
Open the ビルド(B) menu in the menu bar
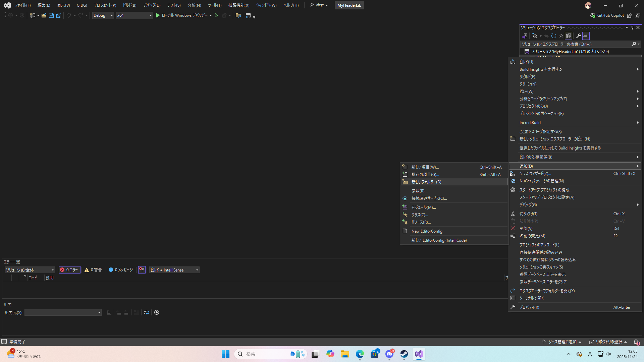(x=129, y=5)
